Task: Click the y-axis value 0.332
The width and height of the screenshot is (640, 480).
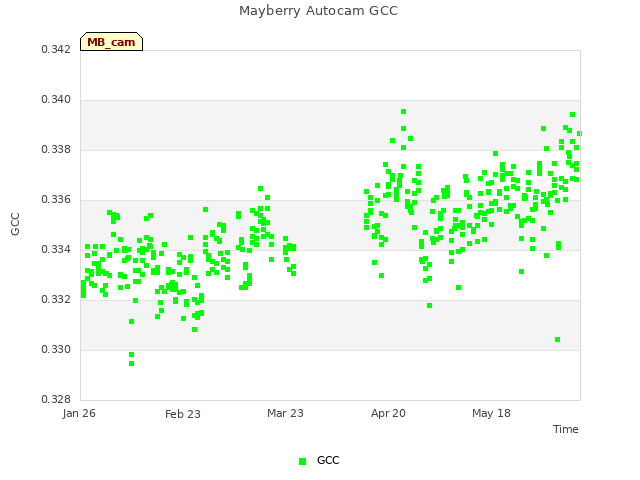Action: [56, 300]
